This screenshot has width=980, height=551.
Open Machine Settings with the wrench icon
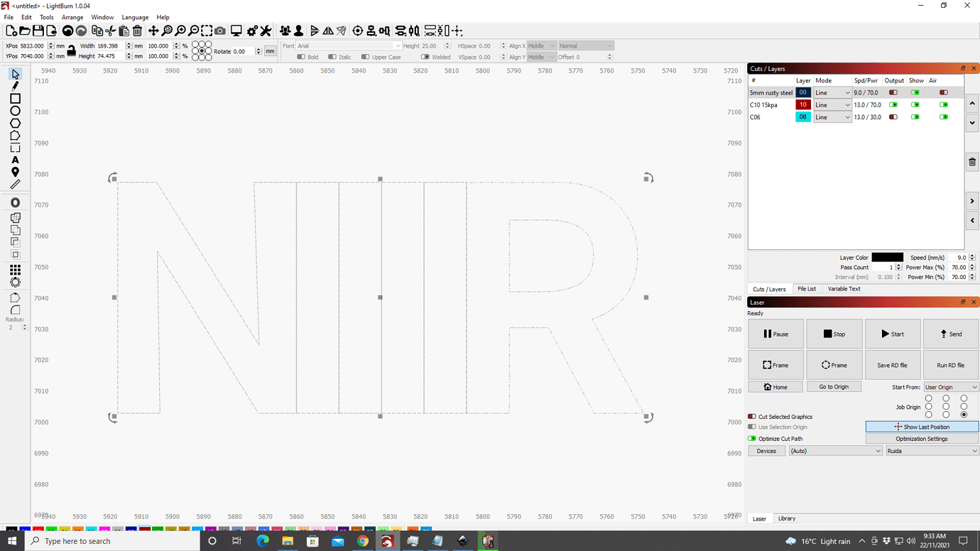[264, 31]
